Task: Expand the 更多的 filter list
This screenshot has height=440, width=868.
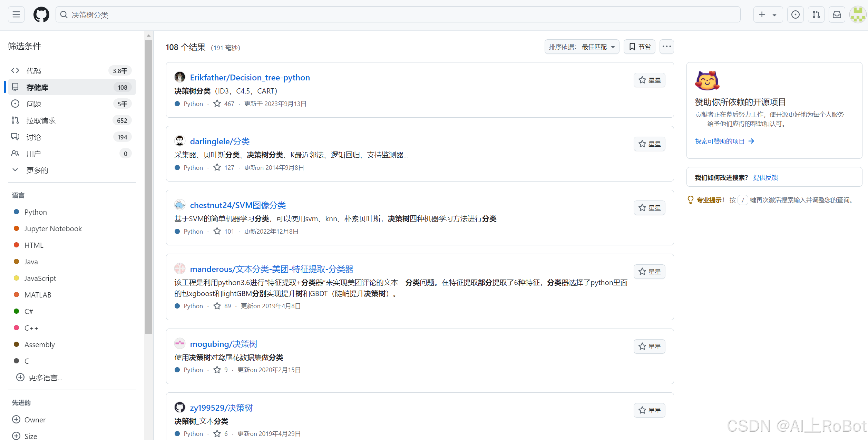Action: coord(37,170)
